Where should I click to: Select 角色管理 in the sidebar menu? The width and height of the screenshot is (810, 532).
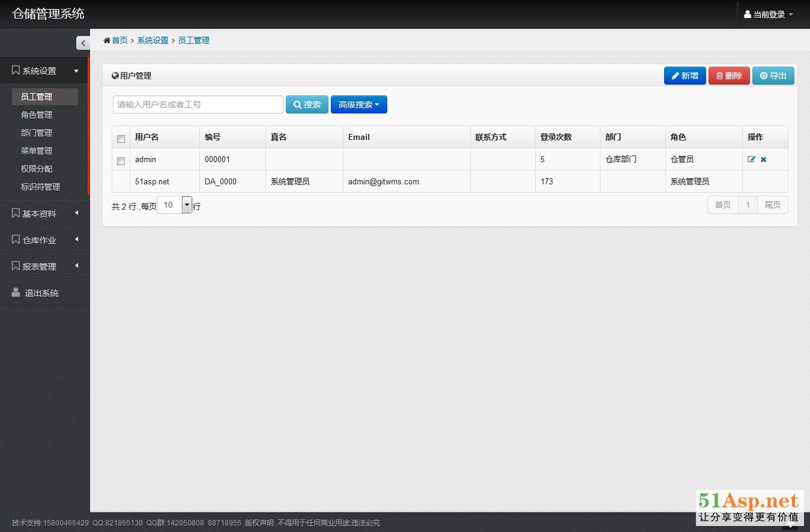coord(37,115)
